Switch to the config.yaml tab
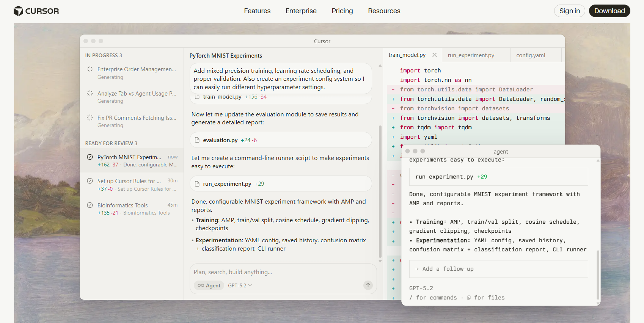The height and width of the screenshot is (323, 644). pyautogui.click(x=531, y=55)
